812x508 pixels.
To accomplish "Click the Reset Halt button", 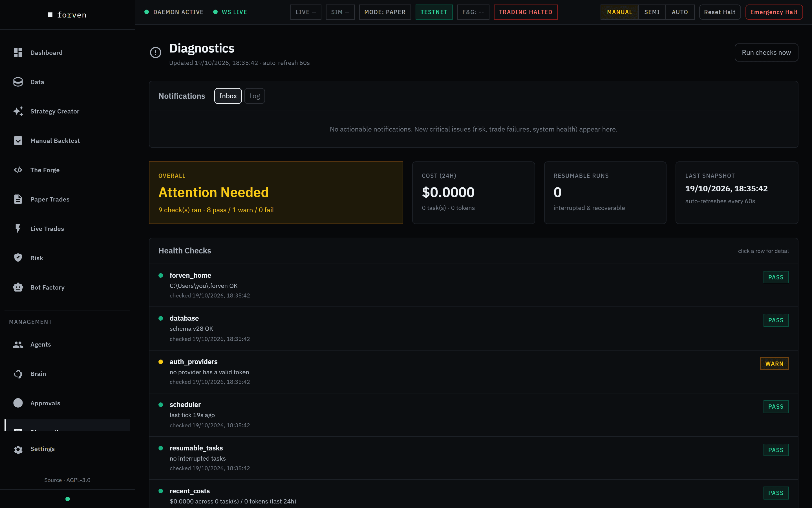I will (720, 12).
